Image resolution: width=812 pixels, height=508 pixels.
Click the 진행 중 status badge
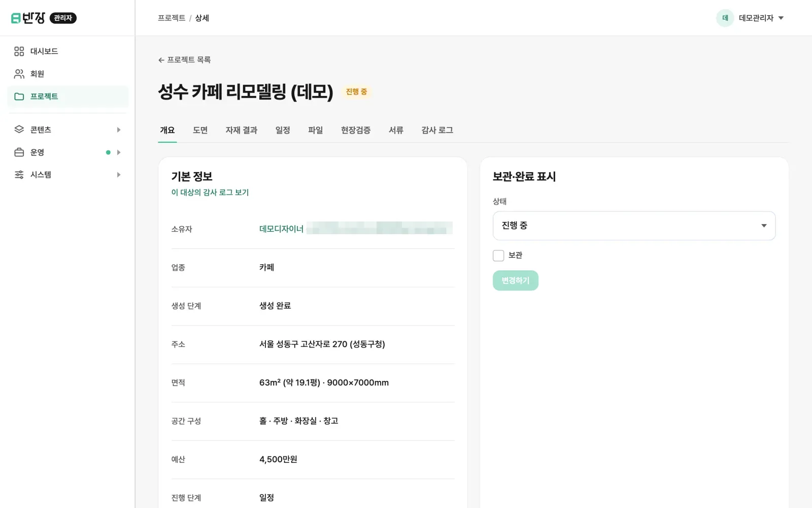coord(356,92)
